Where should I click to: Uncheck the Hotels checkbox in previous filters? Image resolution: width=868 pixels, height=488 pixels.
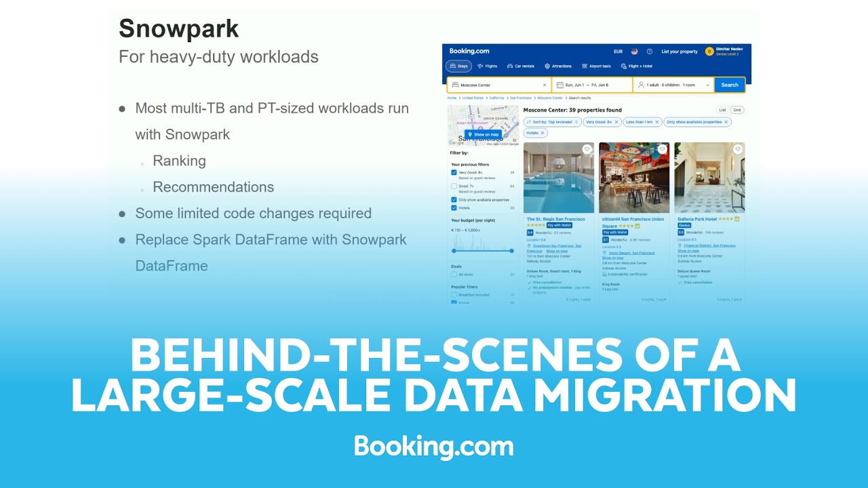tap(454, 207)
